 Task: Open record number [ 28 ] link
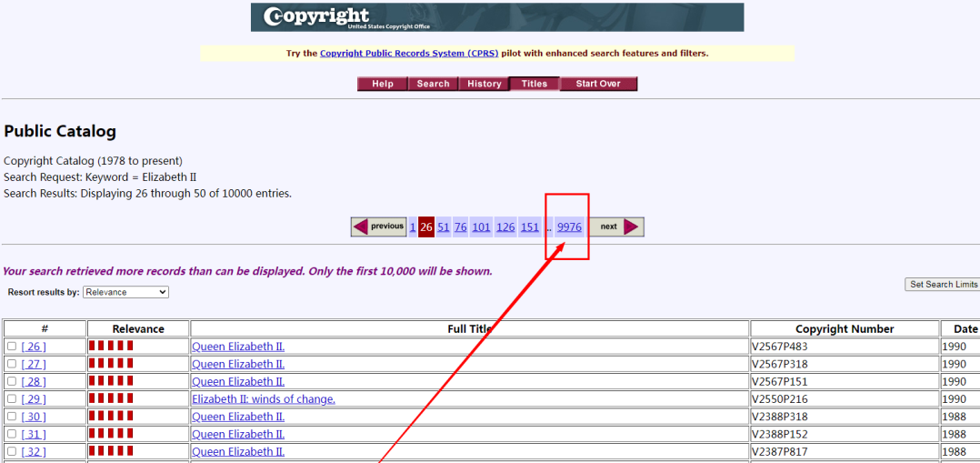(x=34, y=382)
